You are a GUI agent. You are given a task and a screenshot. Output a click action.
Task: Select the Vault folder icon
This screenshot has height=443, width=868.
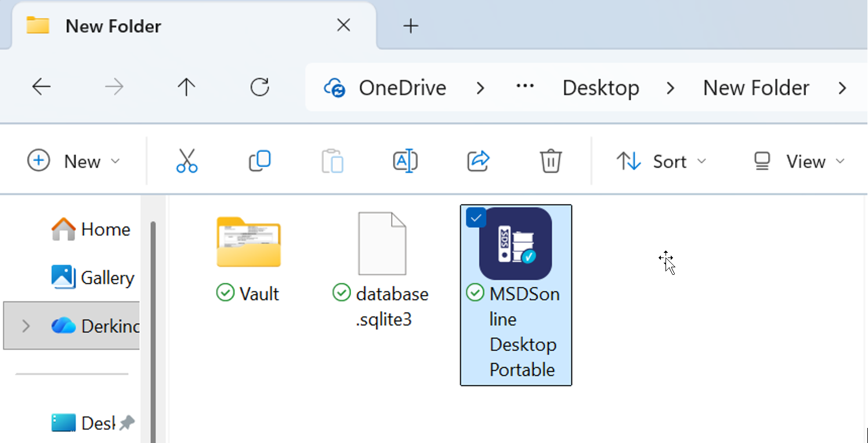tap(249, 242)
